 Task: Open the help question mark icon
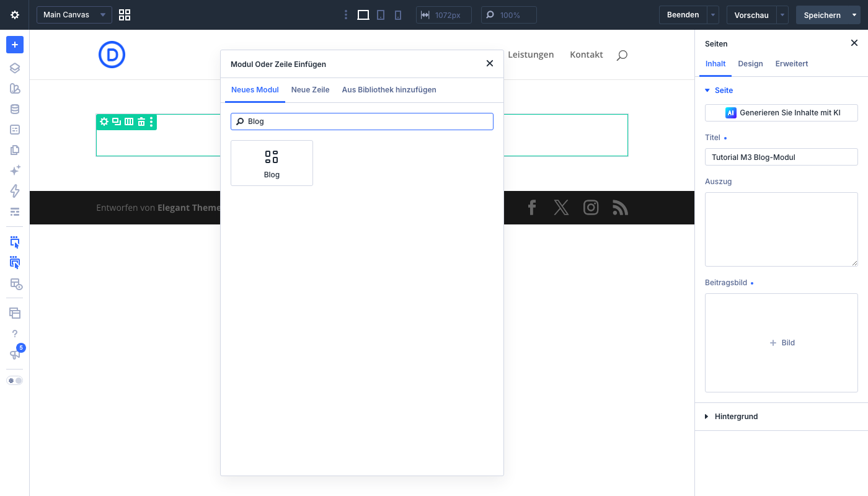[x=15, y=334]
